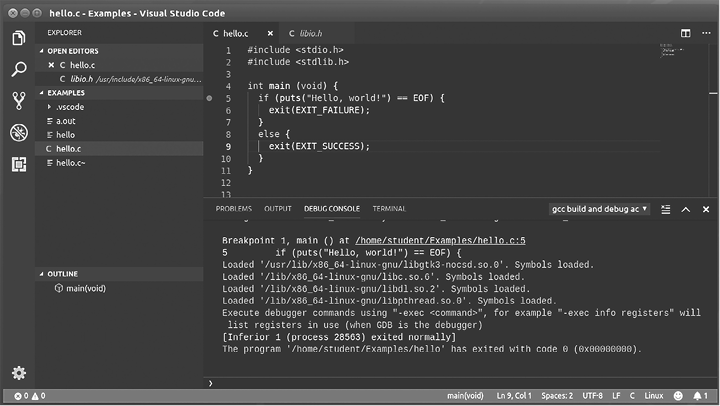Open a.out in the file tree
This screenshot has height=406, width=720.
[66, 120]
